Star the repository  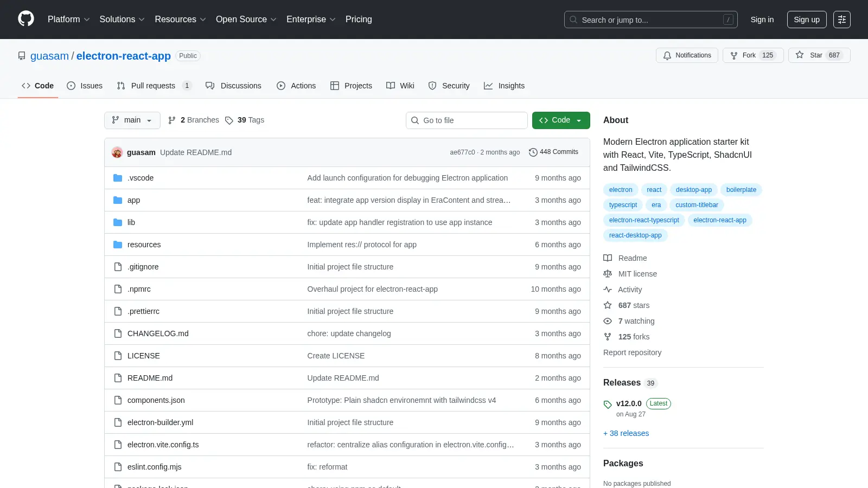pyautogui.click(x=819, y=55)
